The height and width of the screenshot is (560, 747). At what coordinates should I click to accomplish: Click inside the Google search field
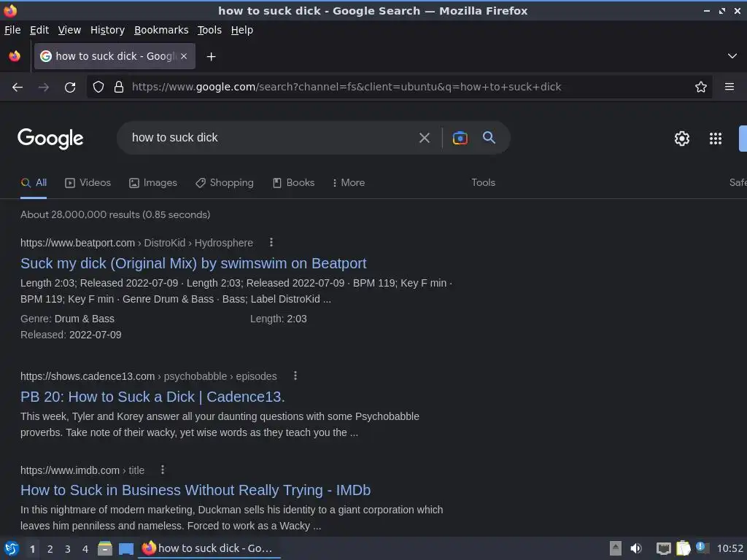coord(271,138)
